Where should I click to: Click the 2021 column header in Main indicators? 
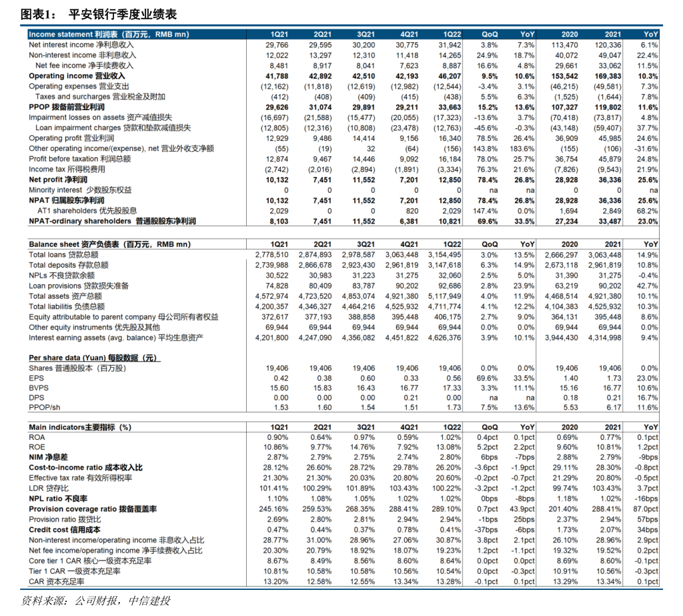click(612, 427)
